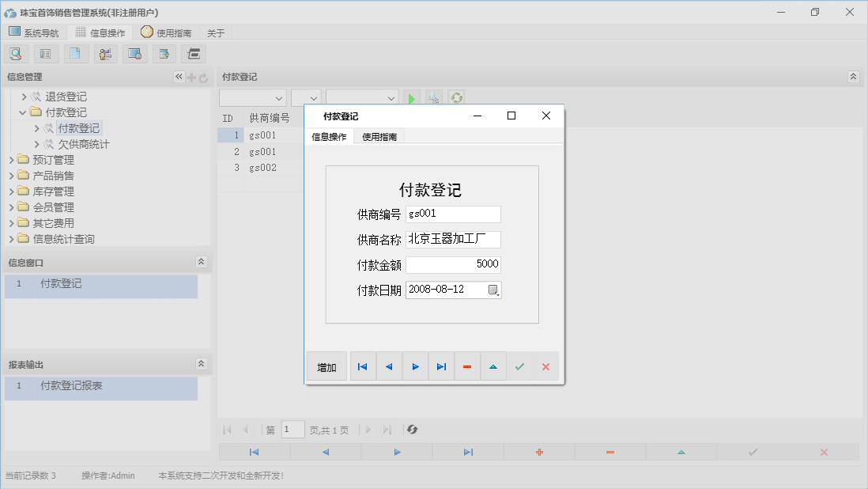Cancel editing with the red X icon
The height and width of the screenshot is (489, 868).
pos(545,366)
